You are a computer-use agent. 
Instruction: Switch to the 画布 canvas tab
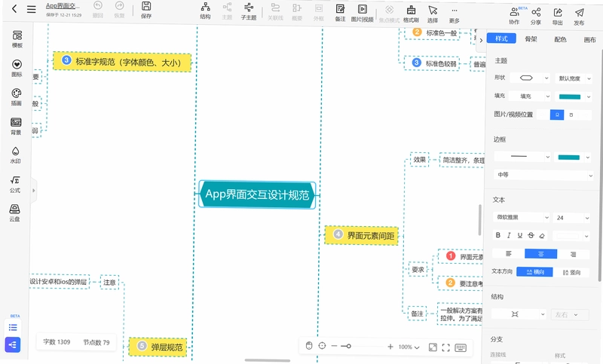[589, 40]
